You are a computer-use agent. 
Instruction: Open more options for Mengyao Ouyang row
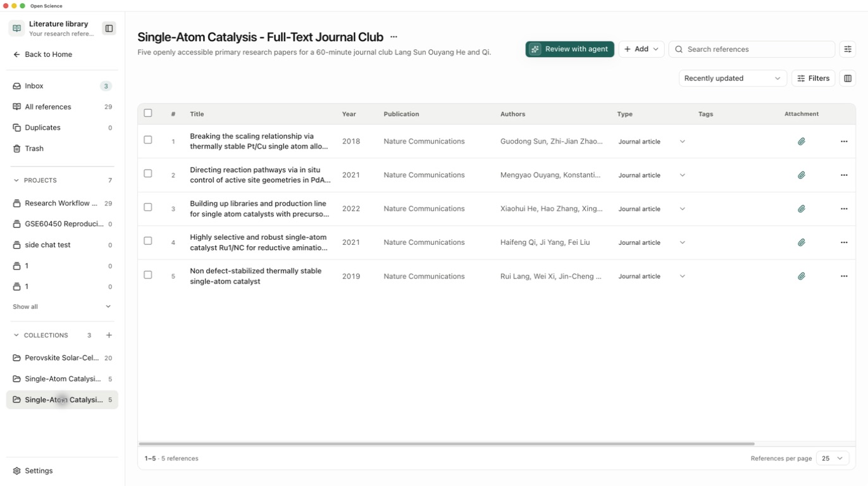(x=844, y=175)
